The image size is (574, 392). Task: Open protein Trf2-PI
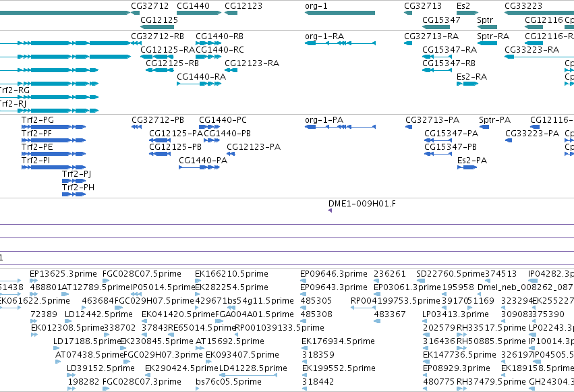36,161
